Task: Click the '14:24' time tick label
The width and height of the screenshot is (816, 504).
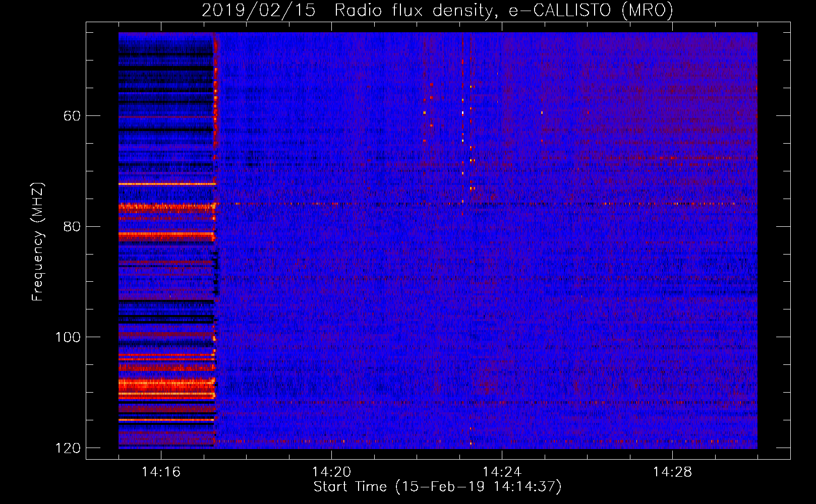Action: pos(502,472)
